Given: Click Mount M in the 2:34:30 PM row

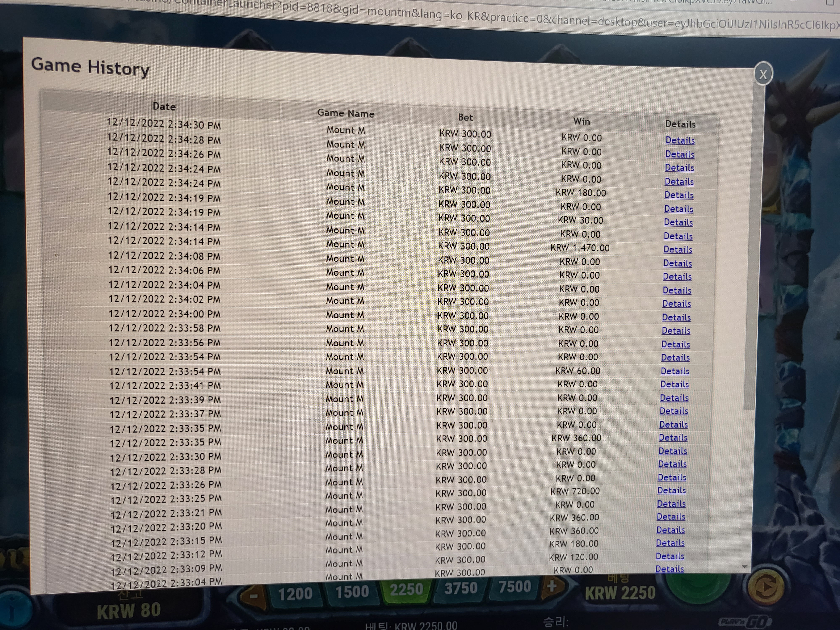Looking at the screenshot, I should pos(346,130).
